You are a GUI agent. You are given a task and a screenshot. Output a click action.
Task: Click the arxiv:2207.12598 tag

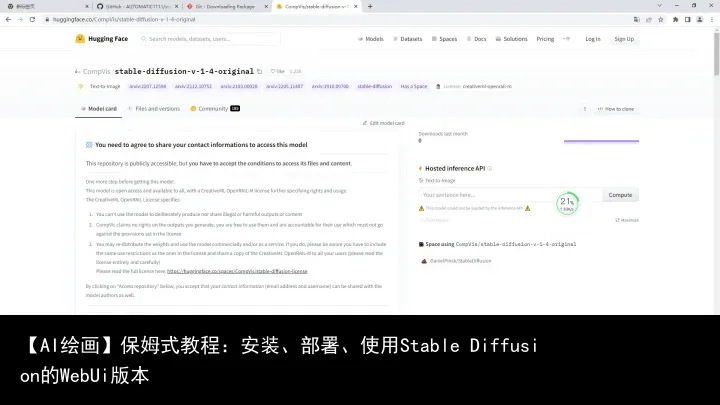(x=147, y=86)
